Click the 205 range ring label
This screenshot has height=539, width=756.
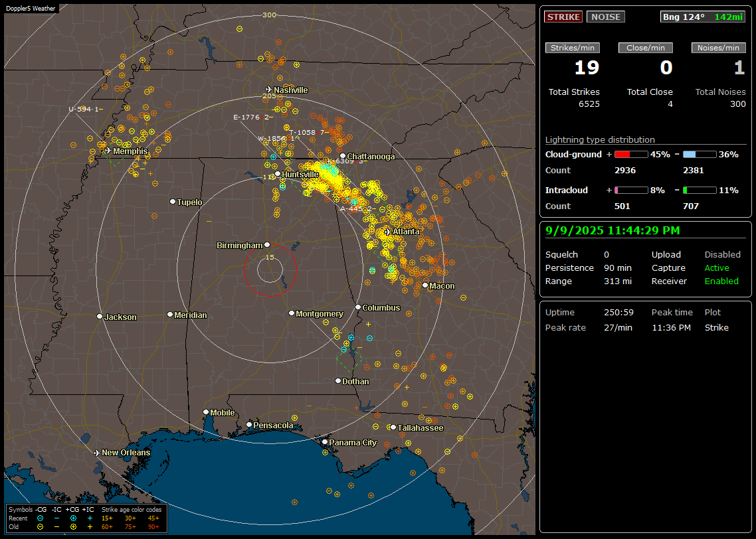(x=269, y=96)
